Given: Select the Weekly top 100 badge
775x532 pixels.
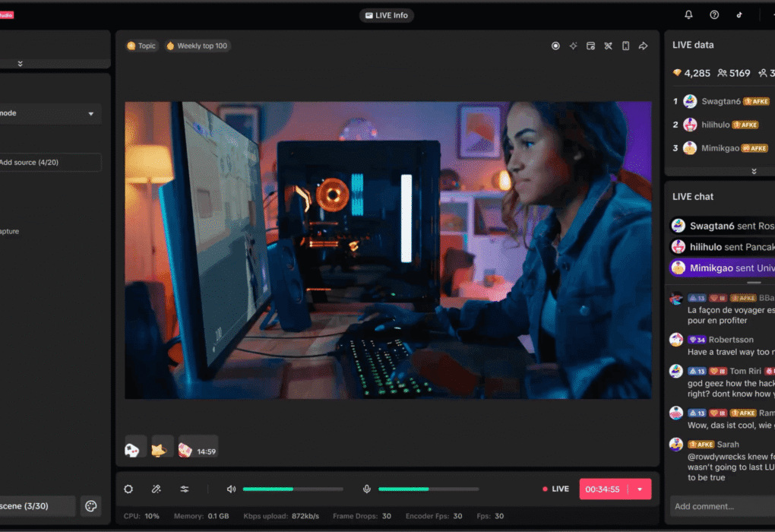Looking at the screenshot, I should tap(196, 46).
